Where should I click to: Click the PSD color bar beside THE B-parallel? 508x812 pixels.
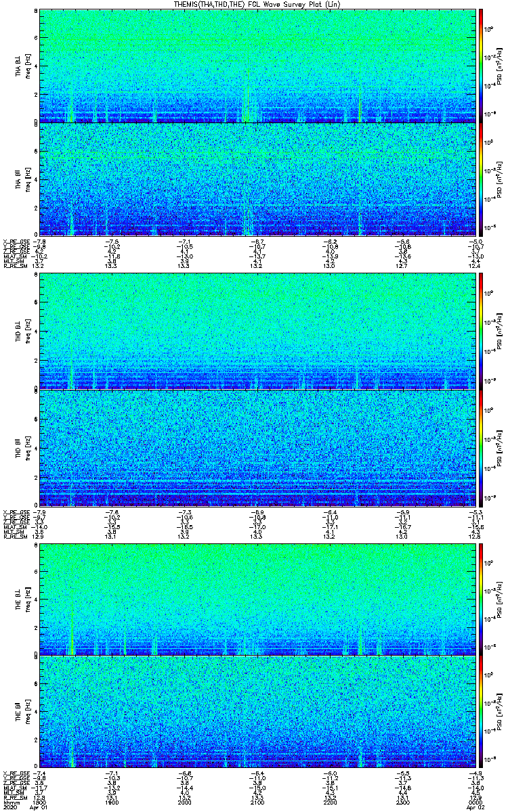[x=481, y=713]
